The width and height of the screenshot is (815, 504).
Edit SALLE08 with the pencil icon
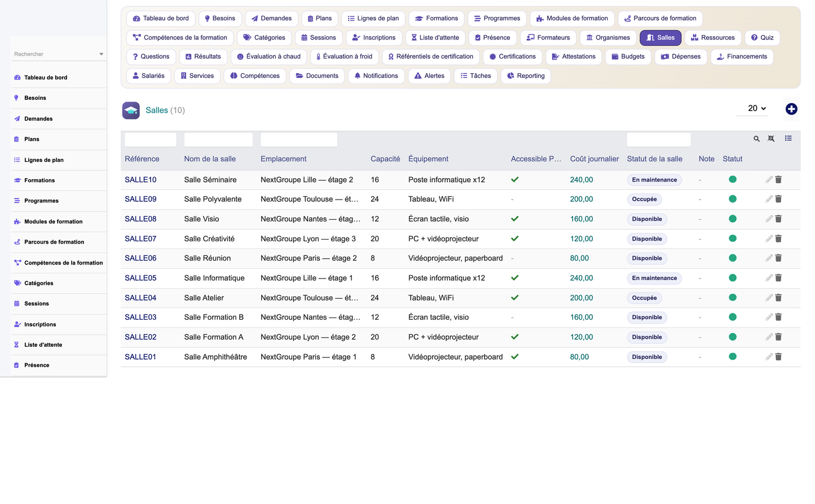point(769,219)
